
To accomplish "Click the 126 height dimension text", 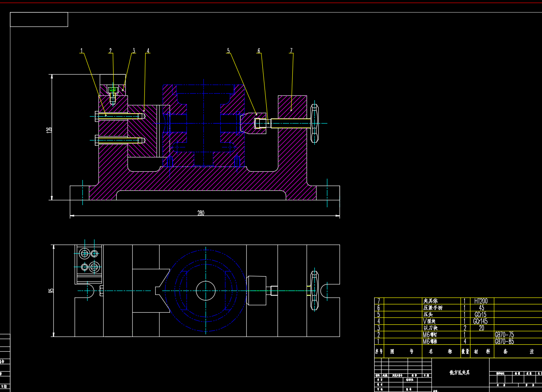I will pyautogui.click(x=49, y=129).
